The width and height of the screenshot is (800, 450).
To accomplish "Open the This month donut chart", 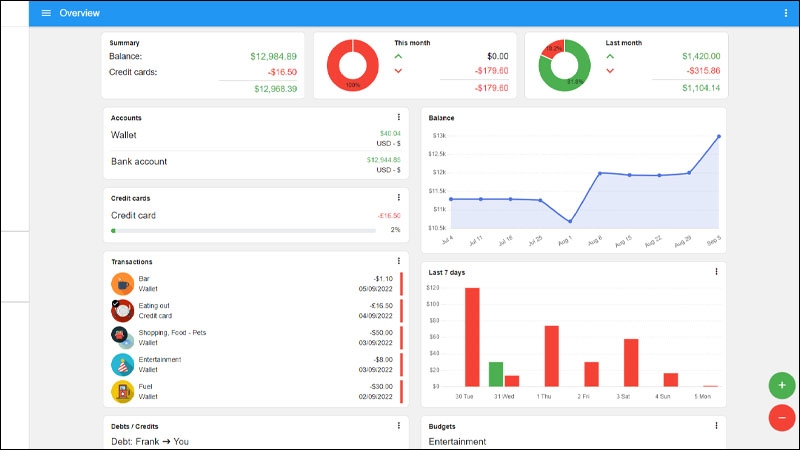I will (353, 65).
